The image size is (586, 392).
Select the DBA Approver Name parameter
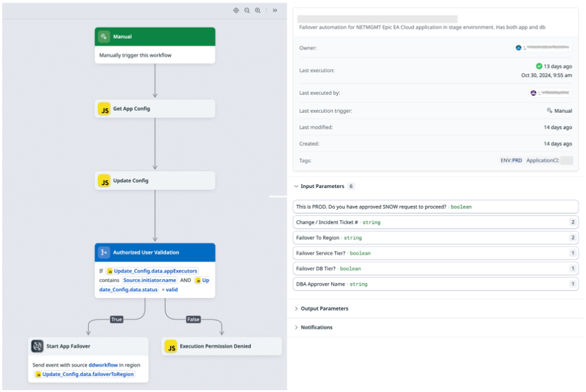coord(435,284)
